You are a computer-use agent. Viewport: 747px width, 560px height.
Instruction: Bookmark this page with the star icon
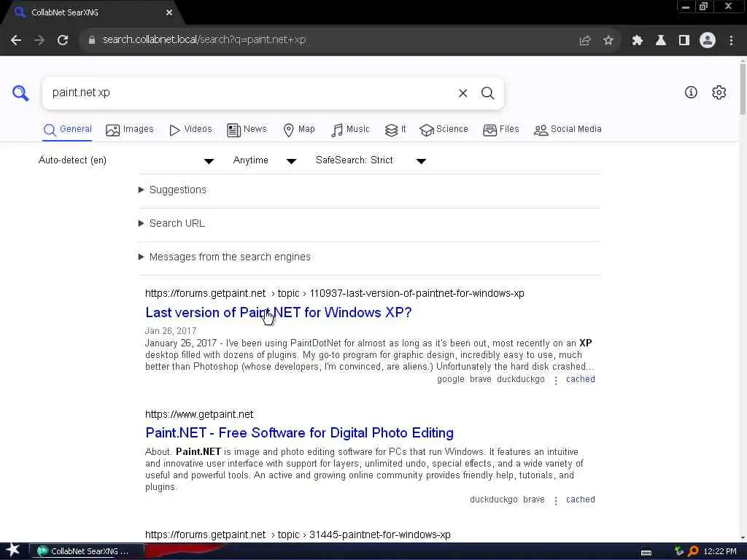click(608, 41)
